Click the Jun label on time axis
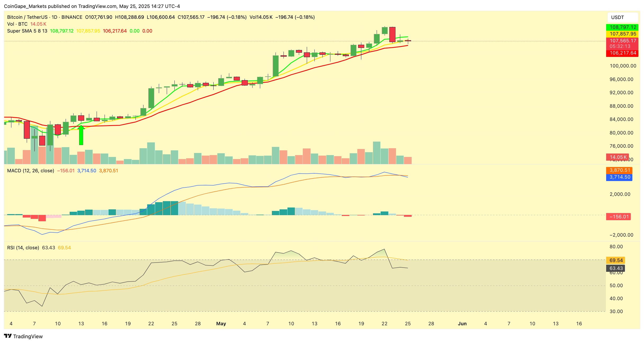Viewport: 644px width, 343px height. [x=462, y=323]
